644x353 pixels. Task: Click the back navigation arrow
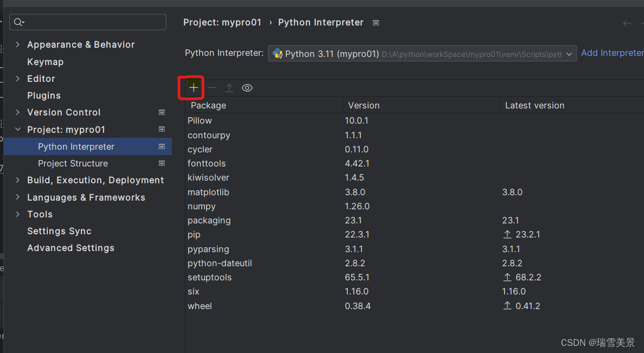(627, 23)
